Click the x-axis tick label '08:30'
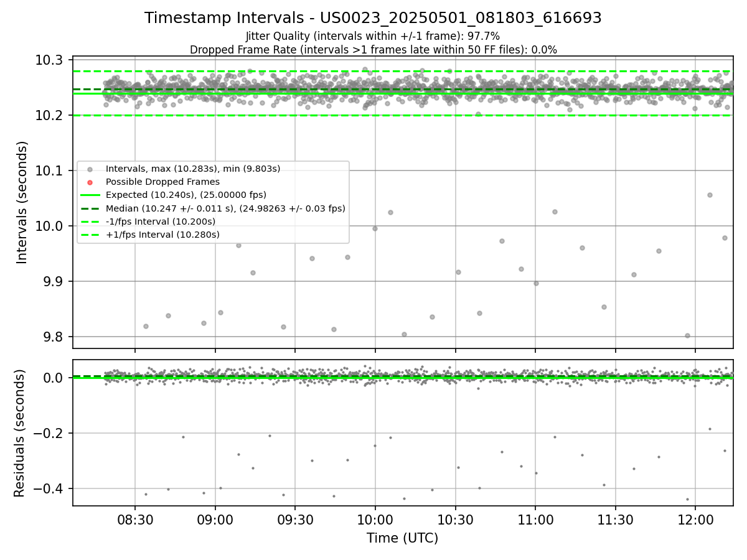 pos(135,521)
